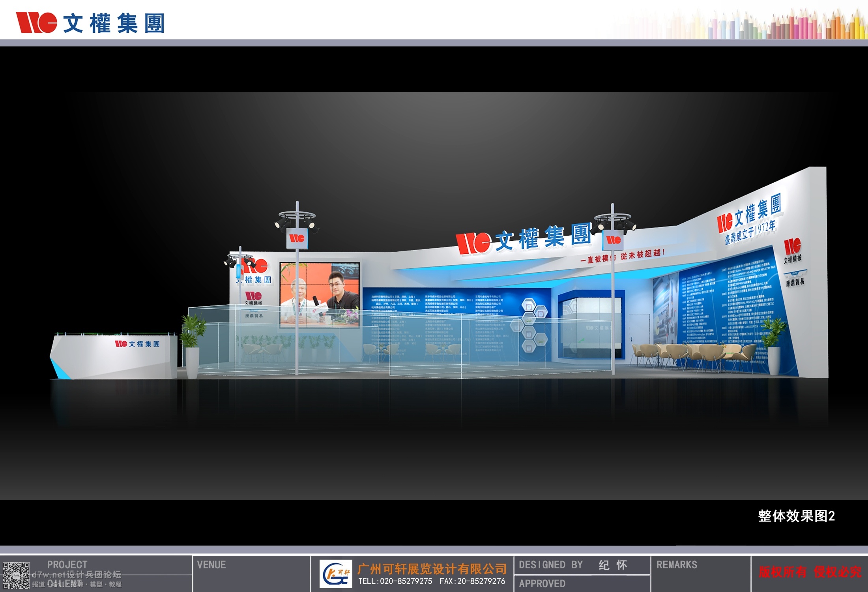Click the potted plant beside the reception desk

[x=193, y=346]
